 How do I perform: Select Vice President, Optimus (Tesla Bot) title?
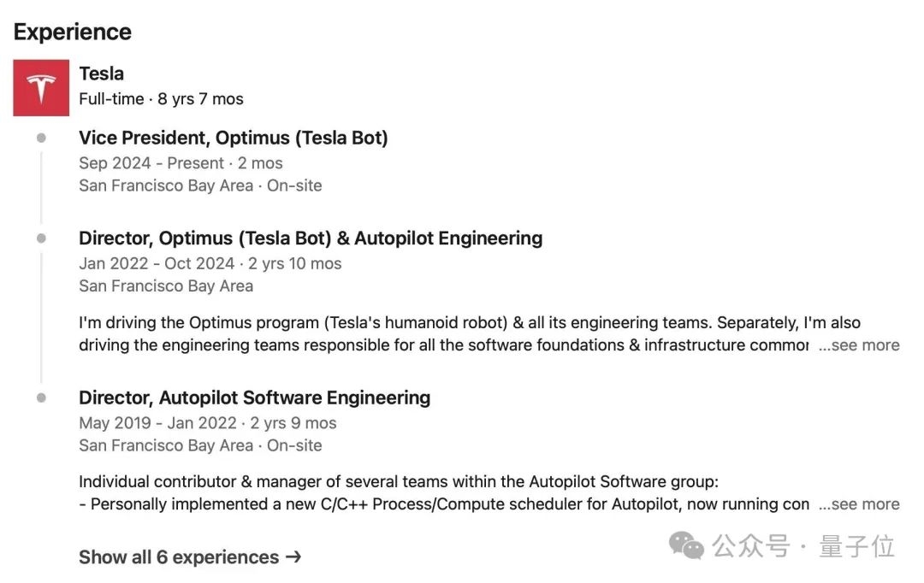point(233,138)
